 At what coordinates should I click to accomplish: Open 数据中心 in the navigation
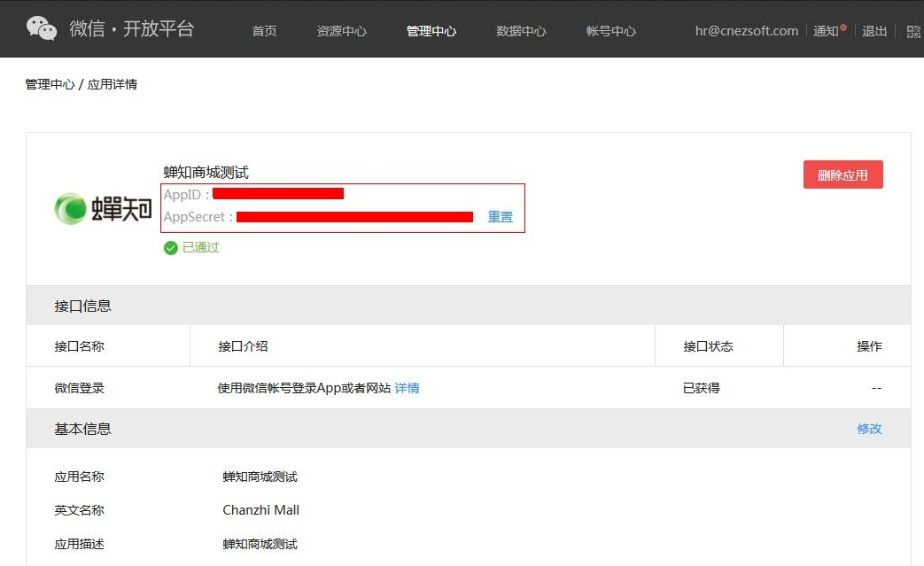tap(521, 31)
